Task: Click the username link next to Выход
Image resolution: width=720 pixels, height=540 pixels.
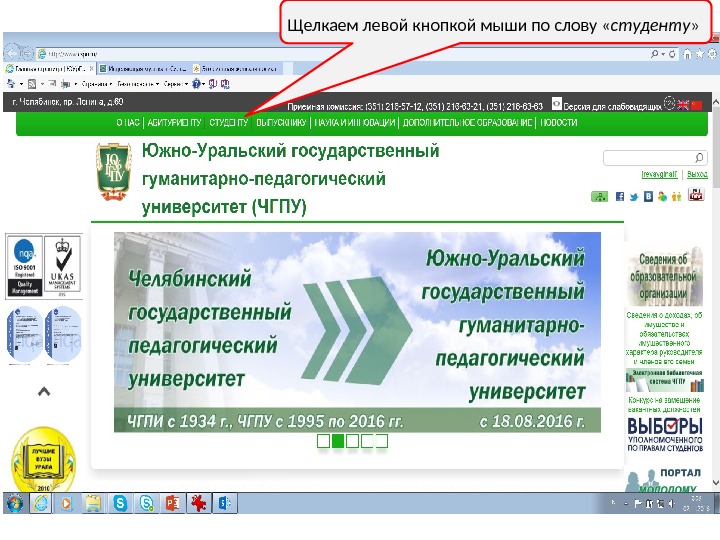Action: coord(659,174)
